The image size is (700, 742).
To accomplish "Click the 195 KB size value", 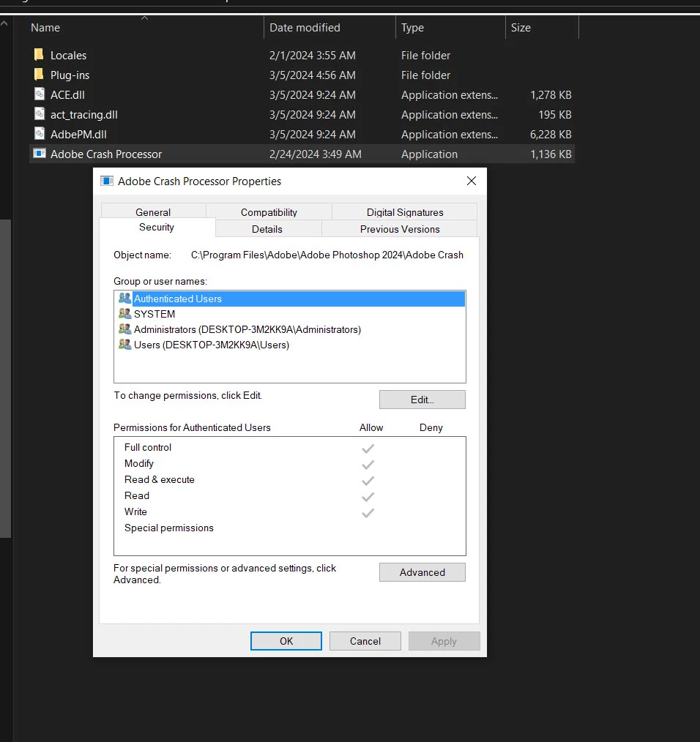I will point(554,114).
